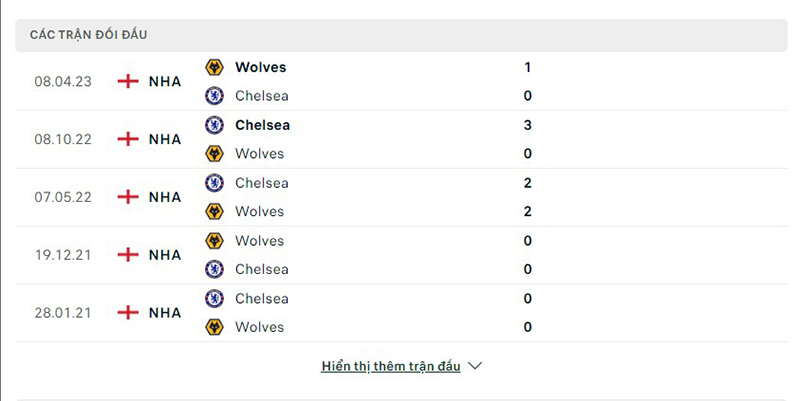Click the England flag beside 28.01.21
Image resolution: width=800 pixels, height=401 pixels.
click(x=128, y=312)
